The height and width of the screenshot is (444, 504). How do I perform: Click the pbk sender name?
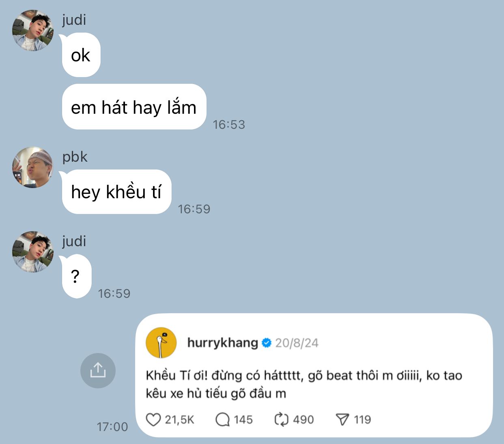point(75,157)
